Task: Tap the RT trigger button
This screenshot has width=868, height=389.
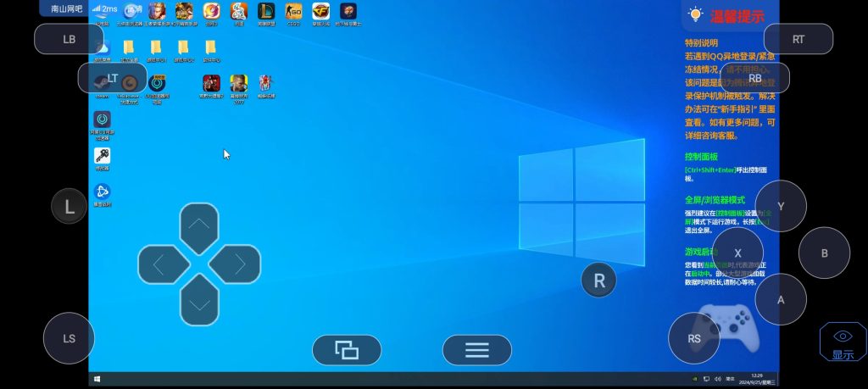Action: (x=798, y=39)
